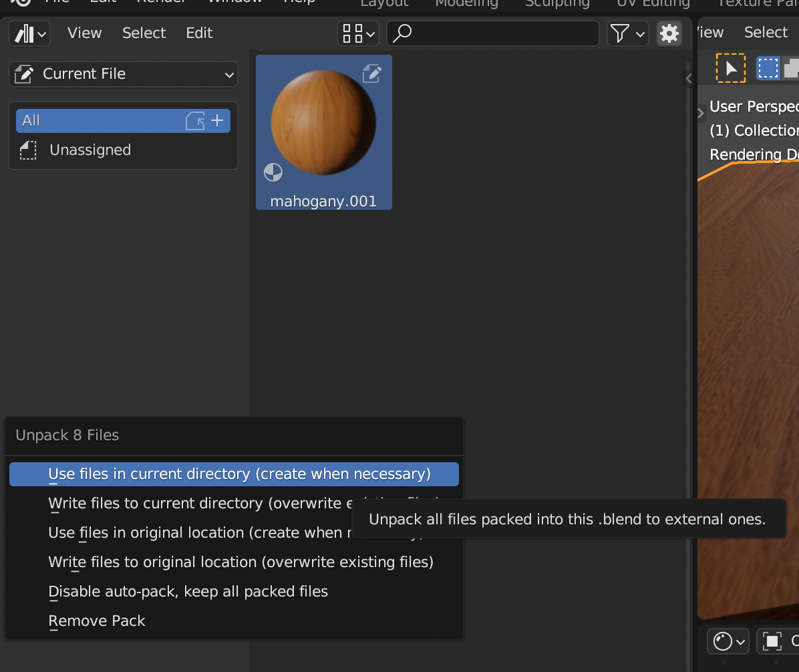Choose Use files in current directory
This screenshot has height=672, width=799.
tap(239, 474)
